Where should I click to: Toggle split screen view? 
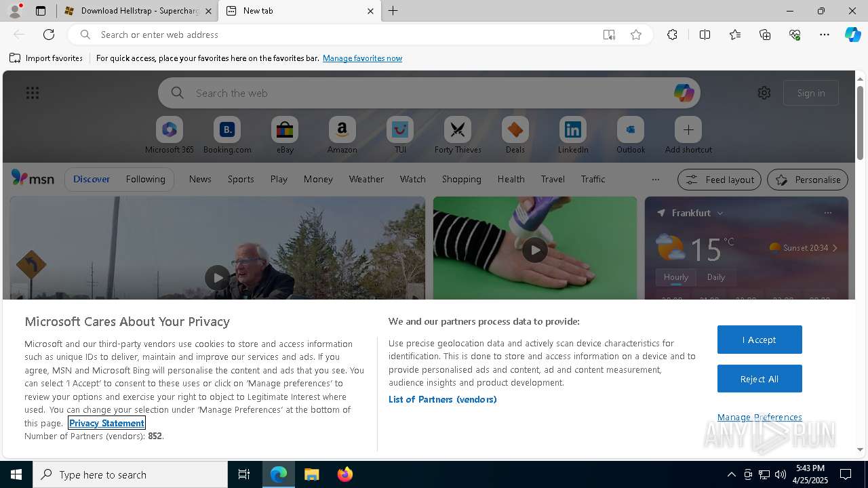coord(705,35)
